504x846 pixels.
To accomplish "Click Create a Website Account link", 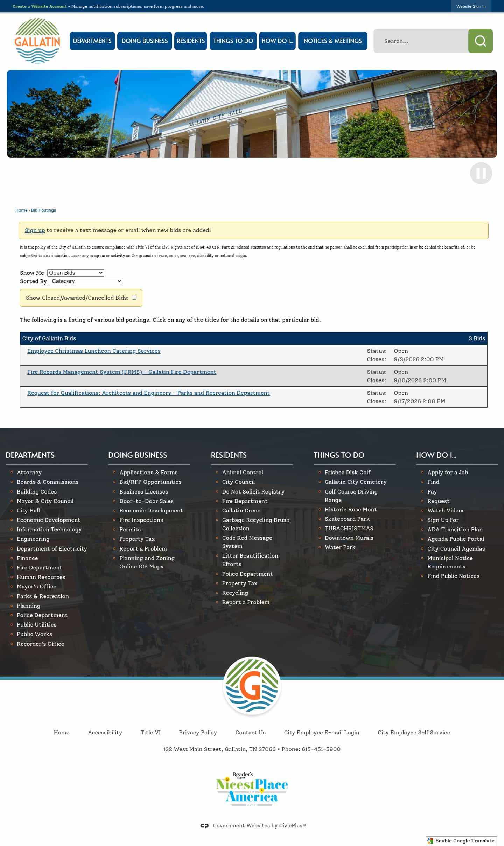I will coord(40,6).
